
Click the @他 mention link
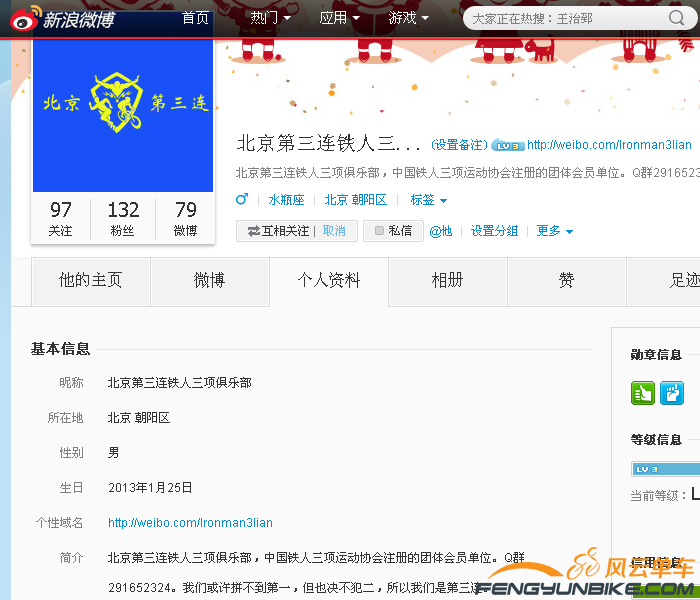pyautogui.click(x=441, y=231)
